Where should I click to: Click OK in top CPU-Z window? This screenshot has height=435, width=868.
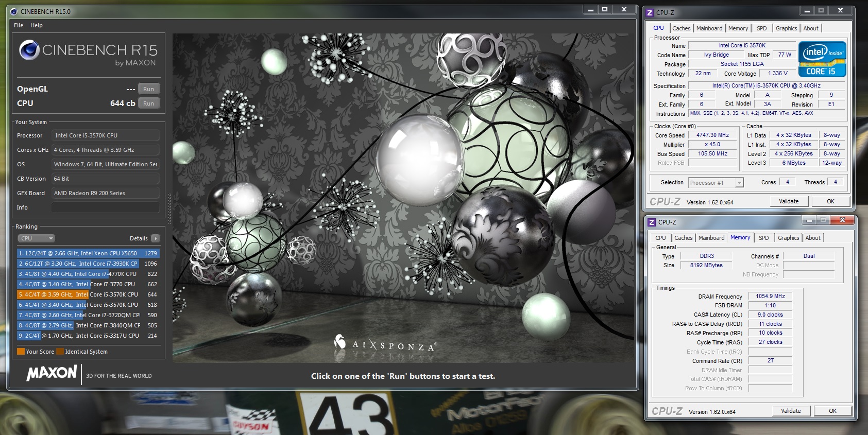point(830,201)
